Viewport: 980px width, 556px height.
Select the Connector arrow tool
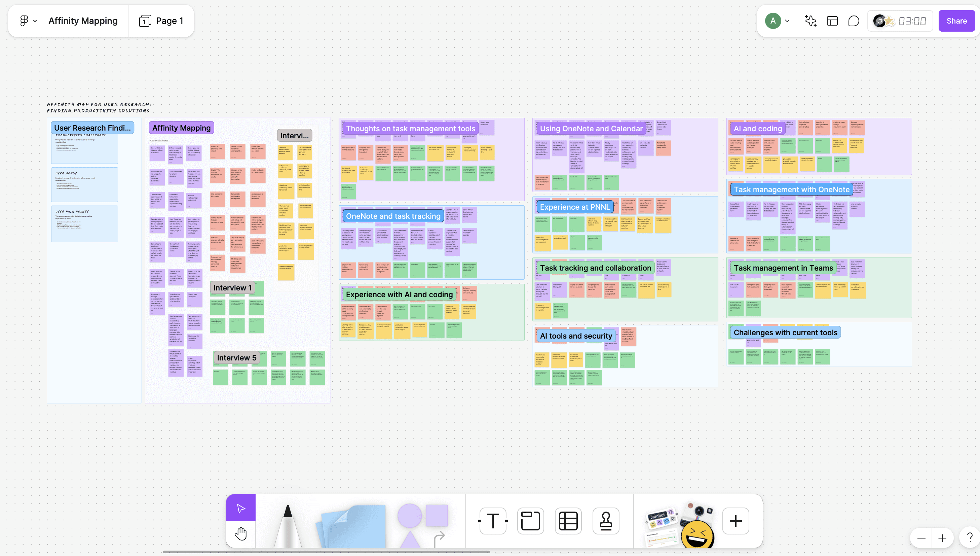point(439,538)
